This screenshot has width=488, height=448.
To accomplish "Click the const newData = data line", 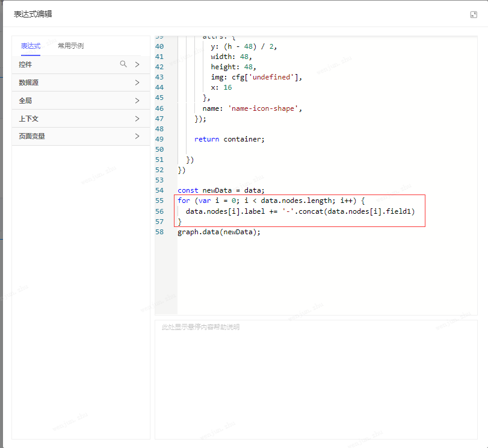I will coord(221,190).
